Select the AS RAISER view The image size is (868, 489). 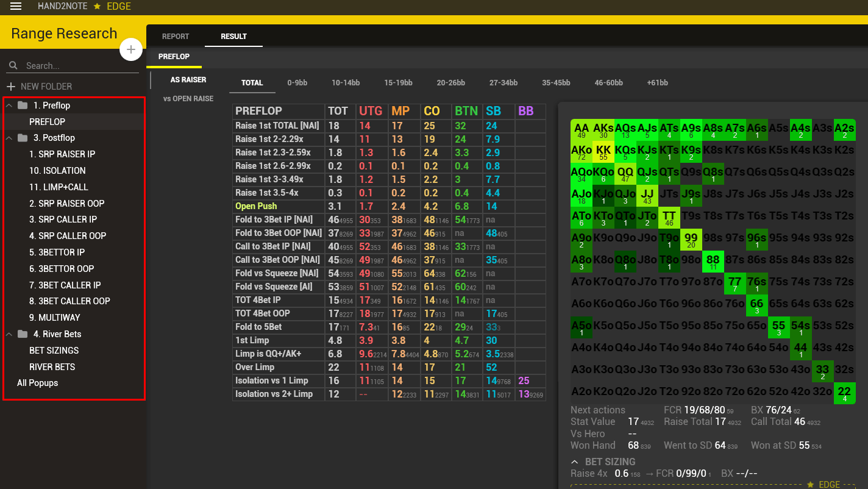(x=188, y=80)
